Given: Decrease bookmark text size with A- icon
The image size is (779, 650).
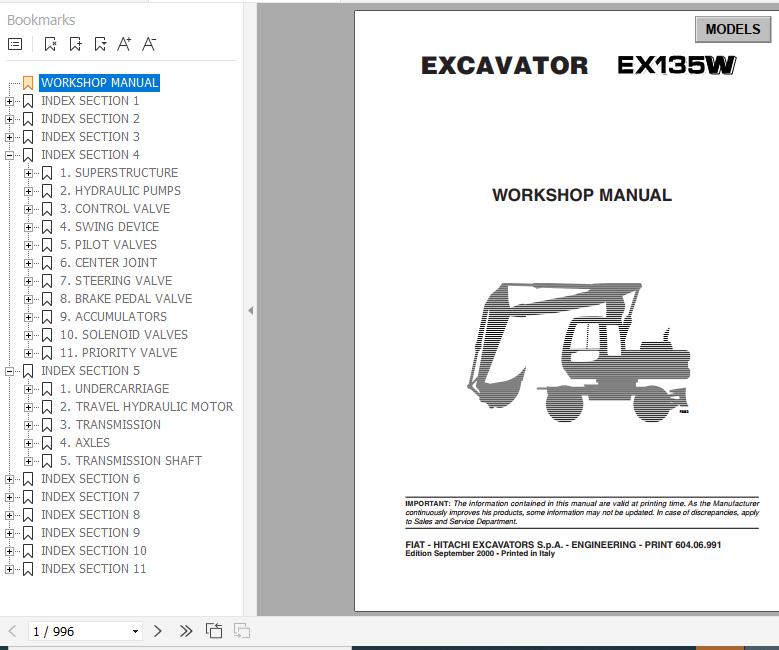Looking at the screenshot, I should point(149,44).
